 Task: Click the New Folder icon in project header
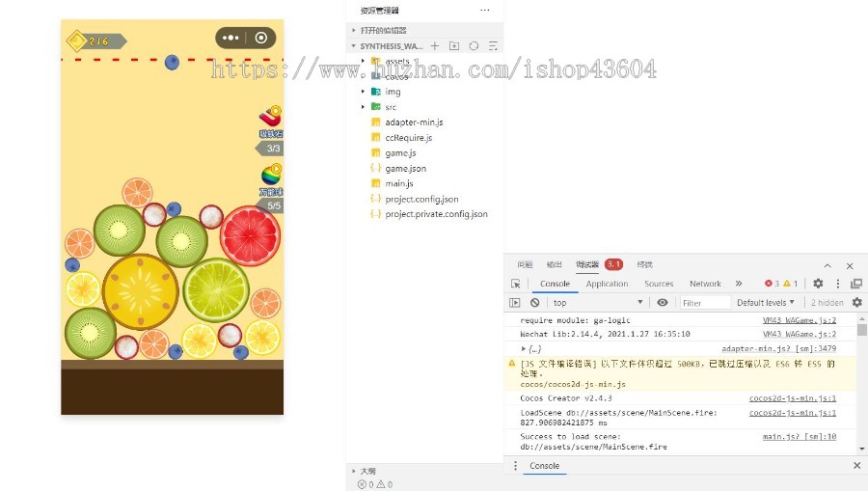(x=454, y=46)
